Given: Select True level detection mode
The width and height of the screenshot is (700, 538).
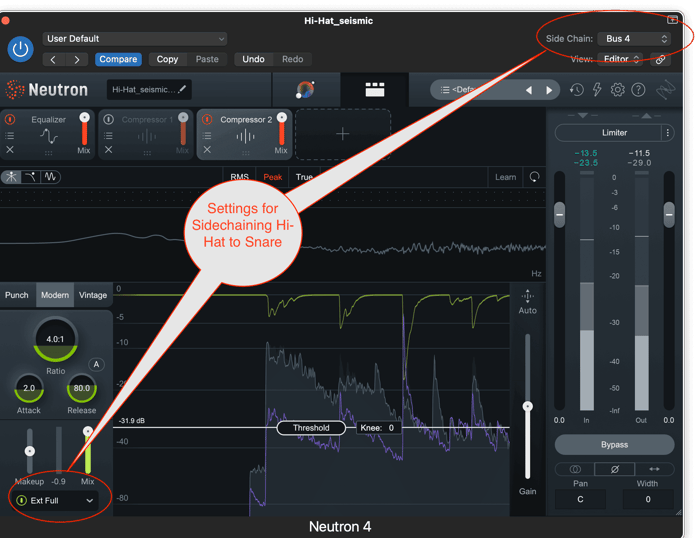Looking at the screenshot, I should click(x=304, y=177).
